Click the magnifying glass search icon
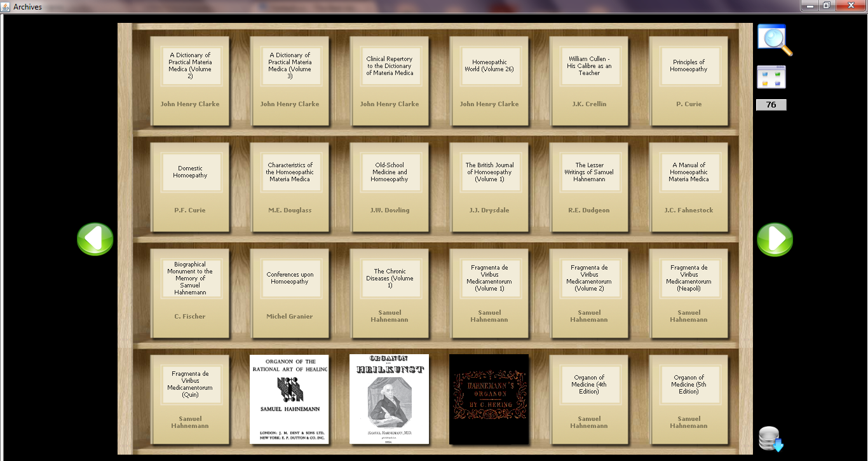This screenshot has width=868, height=461. pyautogui.click(x=774, y=40)
